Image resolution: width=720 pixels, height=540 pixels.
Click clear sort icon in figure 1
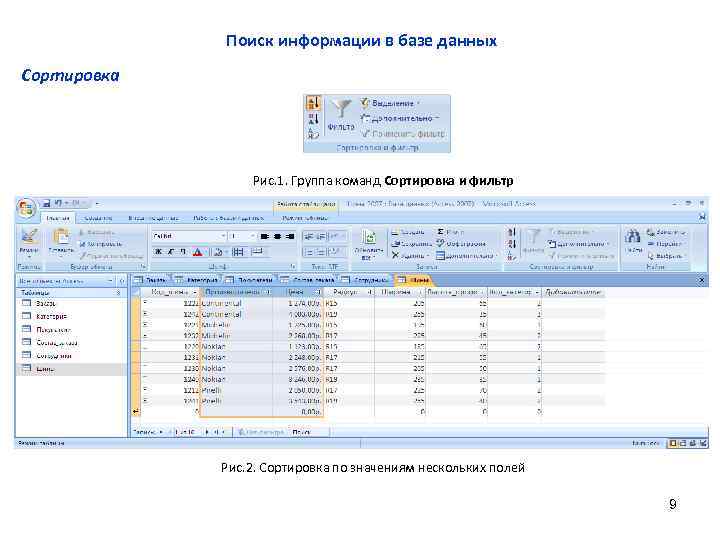[313, 134]
